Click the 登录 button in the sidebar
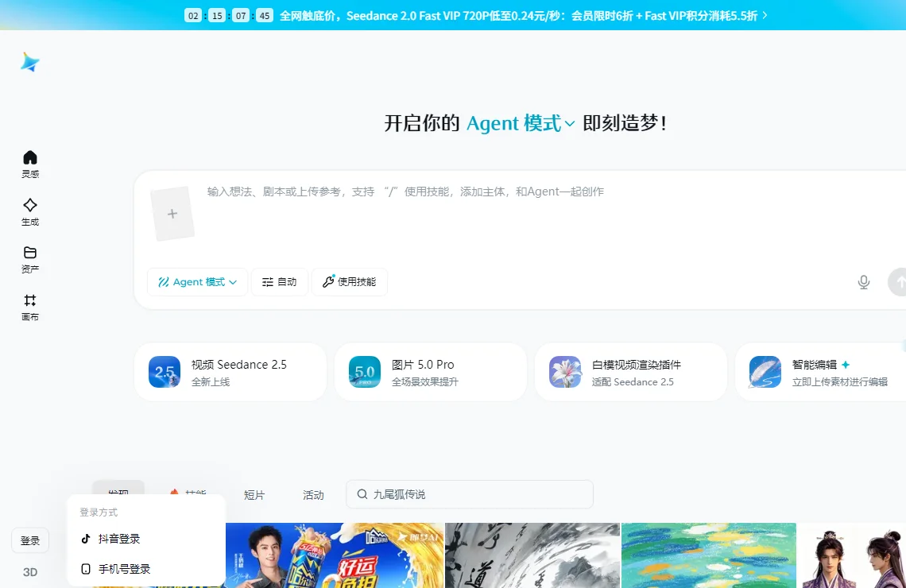The width and height of the screenshot is (906, 588). point(30,540)
